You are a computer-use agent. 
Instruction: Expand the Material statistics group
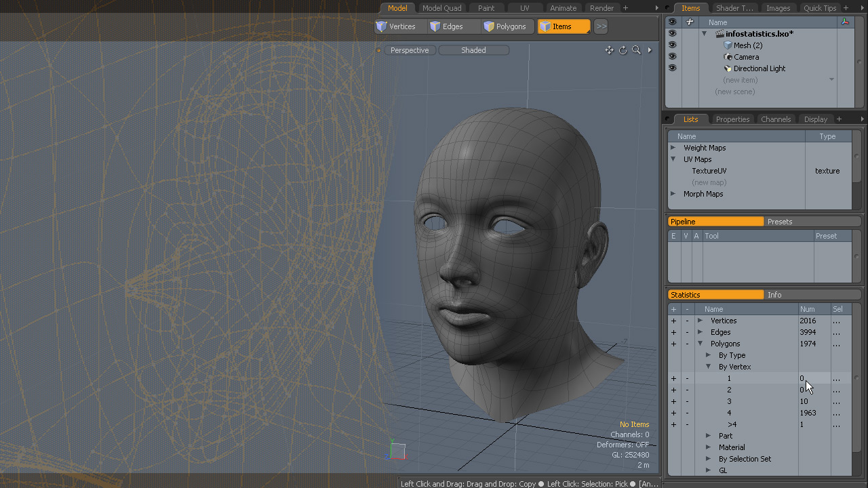pyautogui.click(x=708, y=447)
